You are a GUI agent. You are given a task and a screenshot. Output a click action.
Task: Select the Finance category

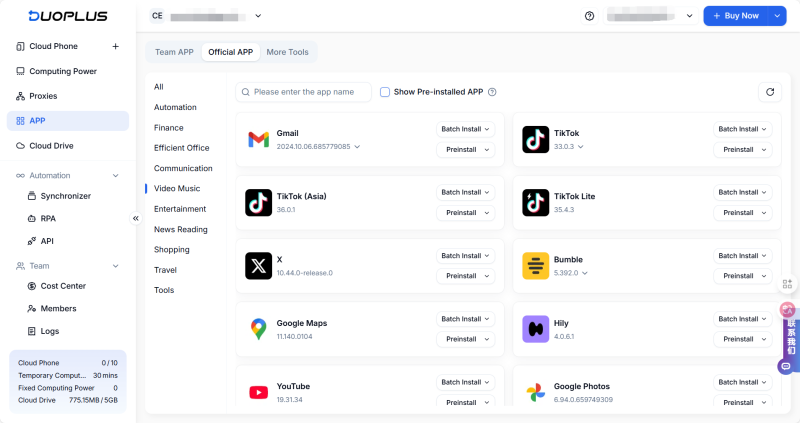pos(169,128)
